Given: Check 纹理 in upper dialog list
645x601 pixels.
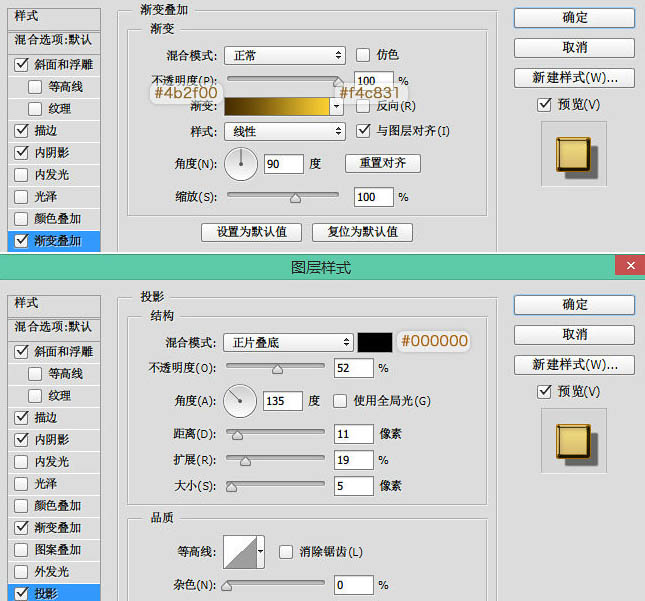Looking at the screenshot, I should tap(35, 109).
